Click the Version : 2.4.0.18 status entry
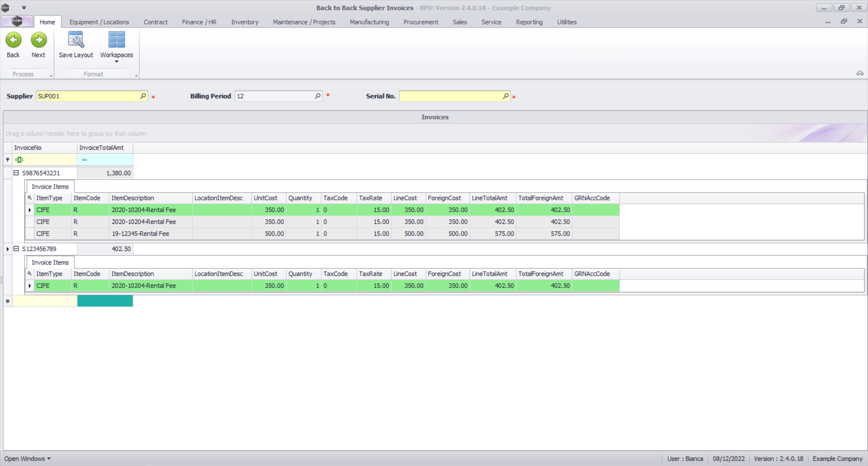This screenshot has height=466, width=868. point(778,458)
